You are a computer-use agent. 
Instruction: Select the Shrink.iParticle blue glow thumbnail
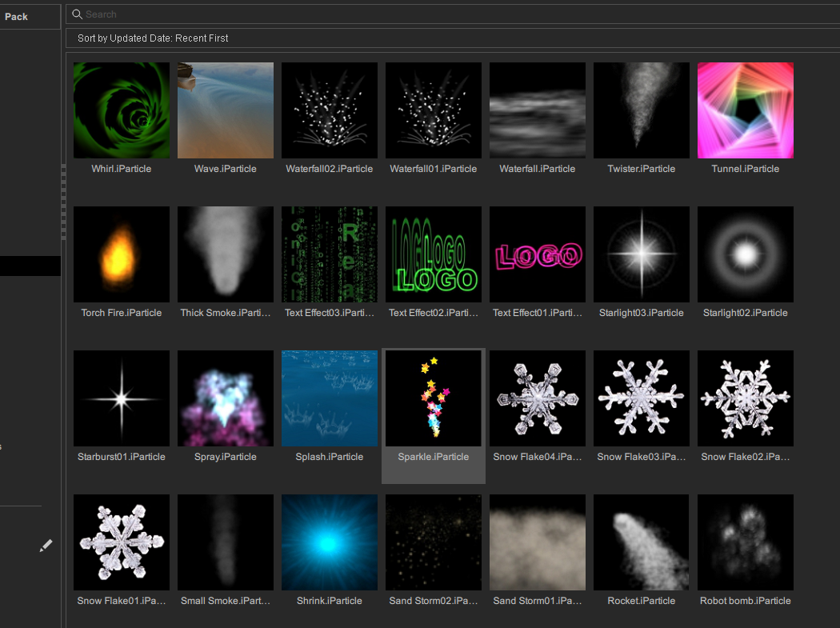330,542
